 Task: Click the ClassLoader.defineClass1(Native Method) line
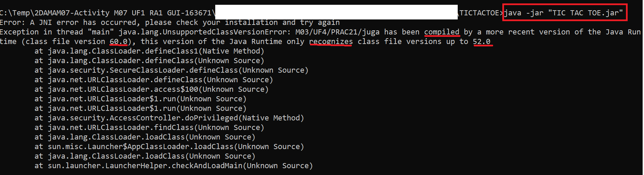[x=149, y=51]
